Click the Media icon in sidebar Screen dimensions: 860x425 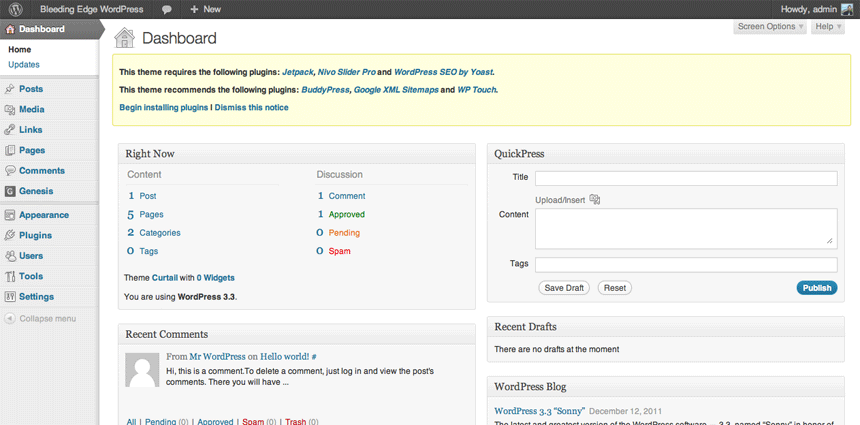[x=9, y=109]
